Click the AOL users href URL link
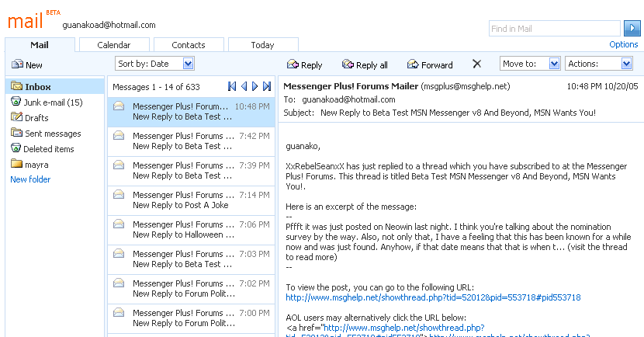 click(404, 328)
